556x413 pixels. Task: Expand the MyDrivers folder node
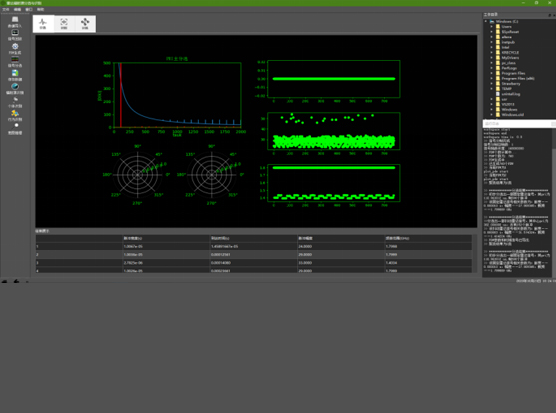491,57
